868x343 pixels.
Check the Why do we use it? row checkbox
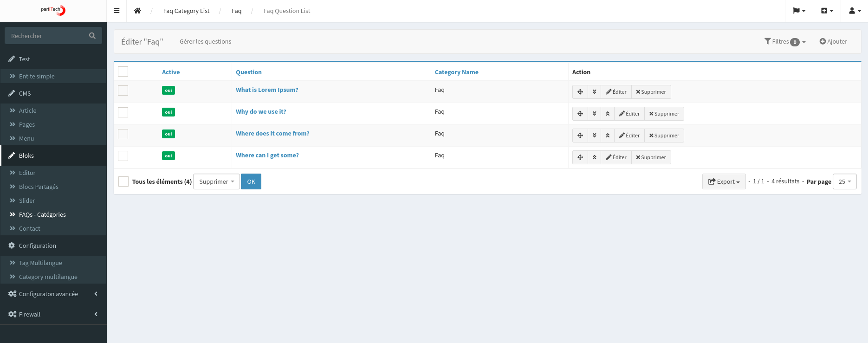[x=123, y=112]
